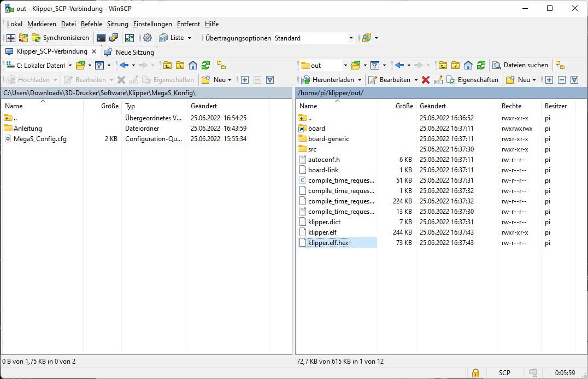
Task: Click the Dateien suchen button
Action: 520,65
